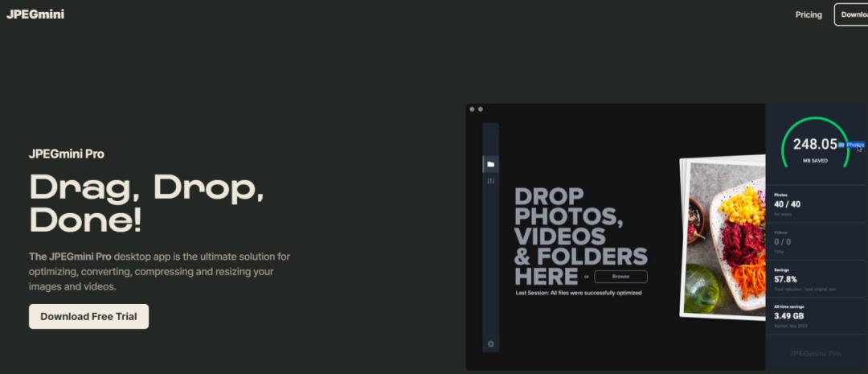868x374 pixels.
Task: Click the '3.49 GB' all-time savings value
Action: coord(789,316)
